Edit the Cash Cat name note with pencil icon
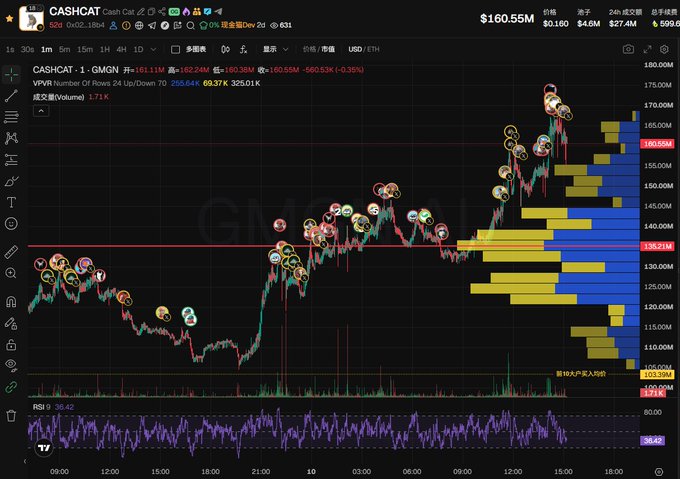This screenshot has height=479, width=680. 141,12
